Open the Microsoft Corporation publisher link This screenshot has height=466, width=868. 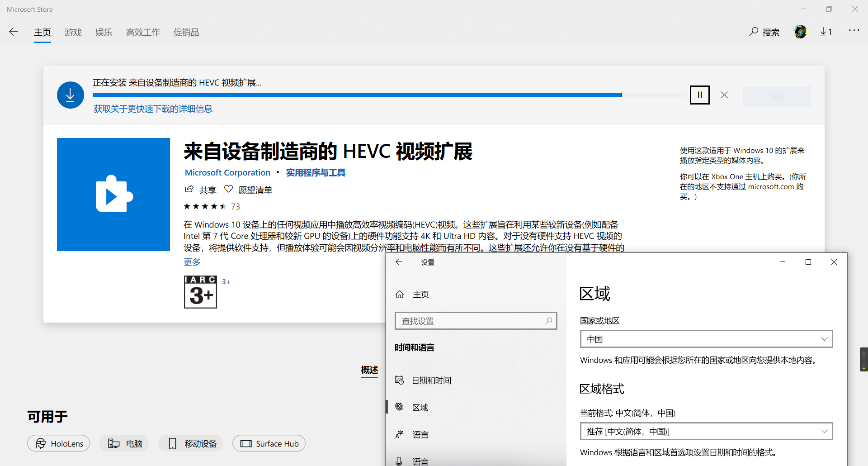(x=227, y=172)
